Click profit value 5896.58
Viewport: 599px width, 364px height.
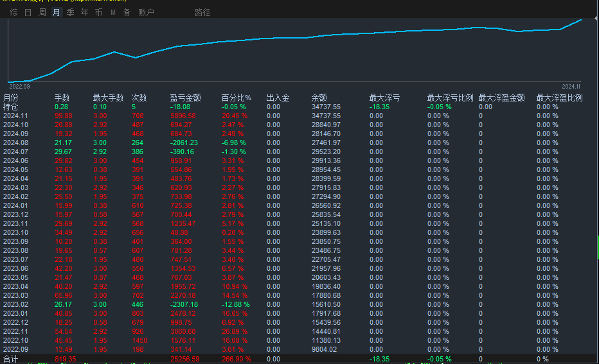point(183,116)
